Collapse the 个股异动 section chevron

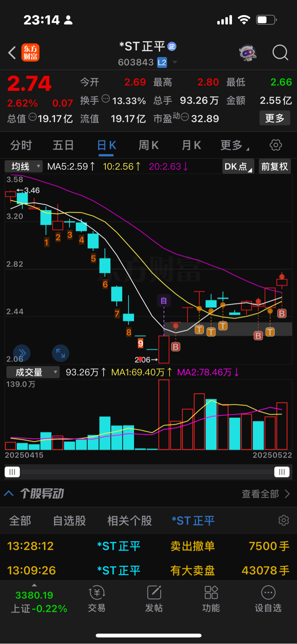pos(9,493)
